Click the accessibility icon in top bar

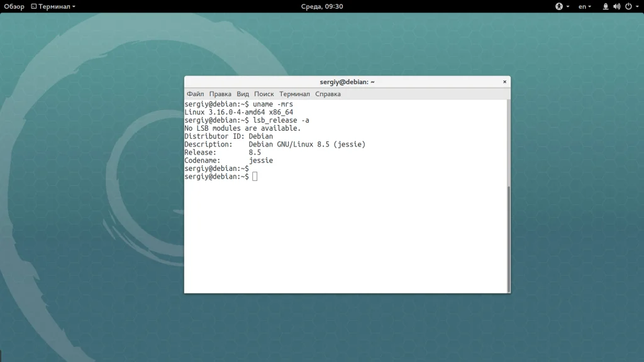pyautogui.click(x=558, y=6)
